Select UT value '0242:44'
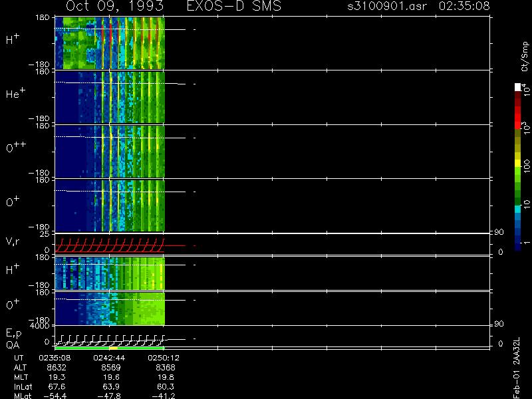 (x=109, y=358)
